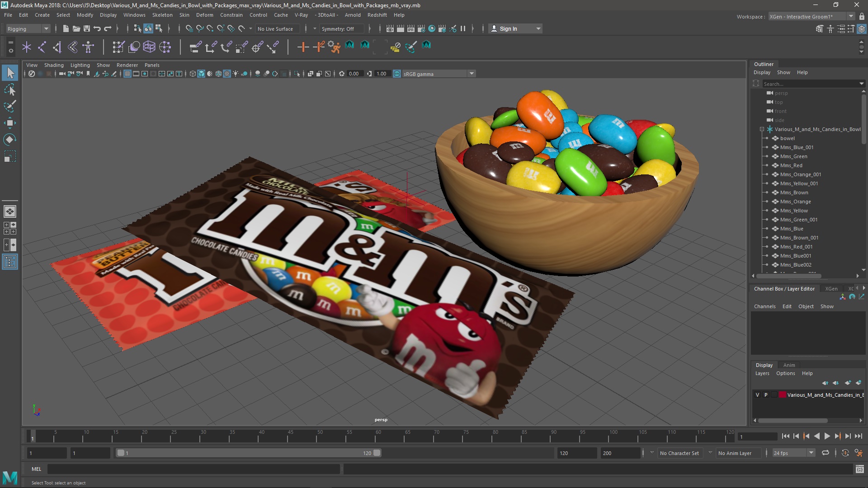Activate the Paint selection tool
Image resolution: width=868 pixels, height=488 pixels.
[10, 106]
